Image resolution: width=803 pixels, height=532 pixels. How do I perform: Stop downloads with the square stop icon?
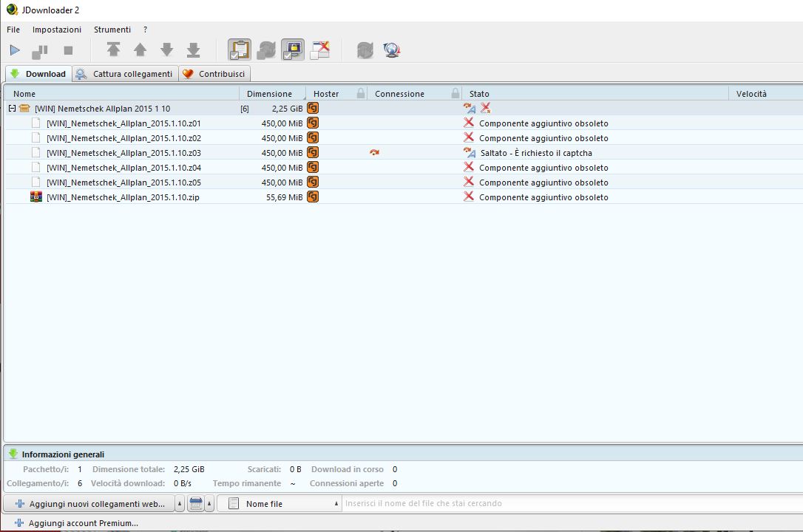(x=68, y=50)
